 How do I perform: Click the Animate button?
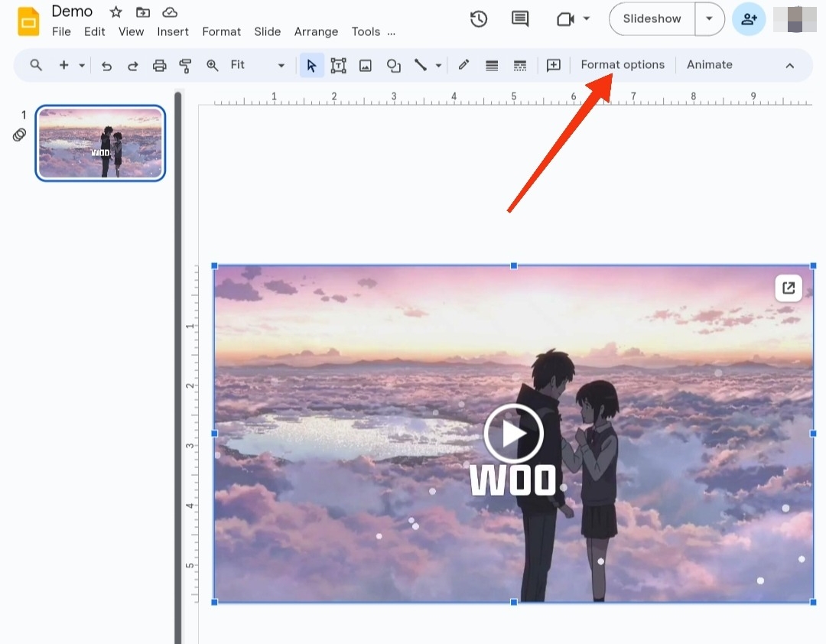click(x=709, y=64)
